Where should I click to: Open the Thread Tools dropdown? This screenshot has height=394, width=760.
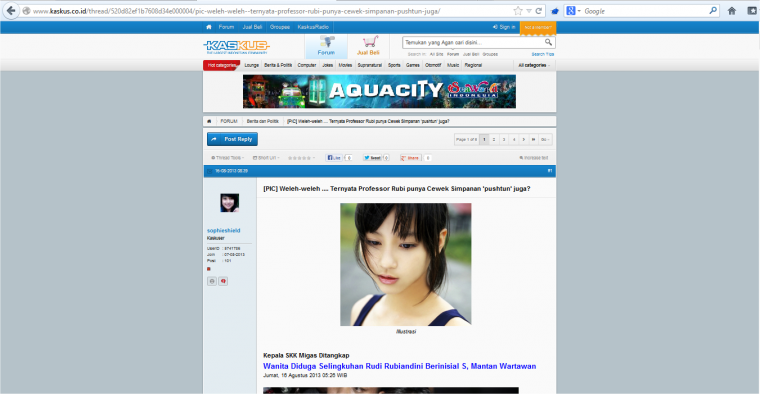[x=227, y=158]
